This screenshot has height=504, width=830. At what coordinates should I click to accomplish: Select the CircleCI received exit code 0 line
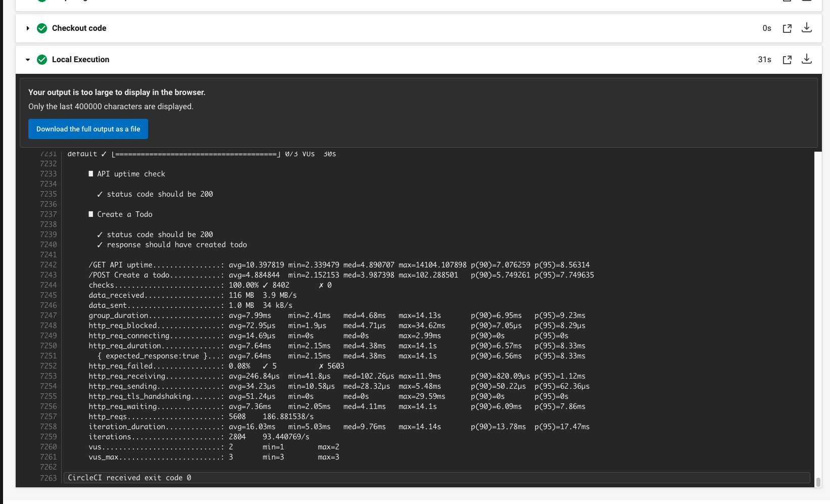click(129, 477)
